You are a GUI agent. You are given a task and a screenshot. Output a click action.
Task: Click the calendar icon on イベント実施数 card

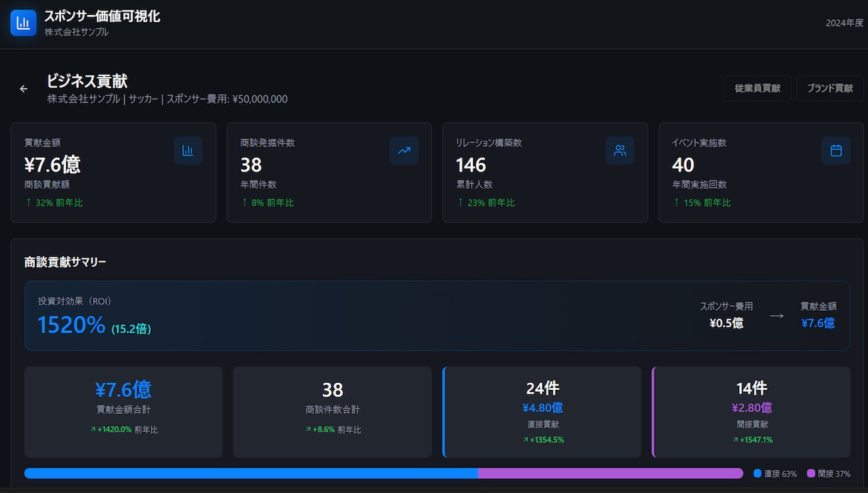[836, 150]
